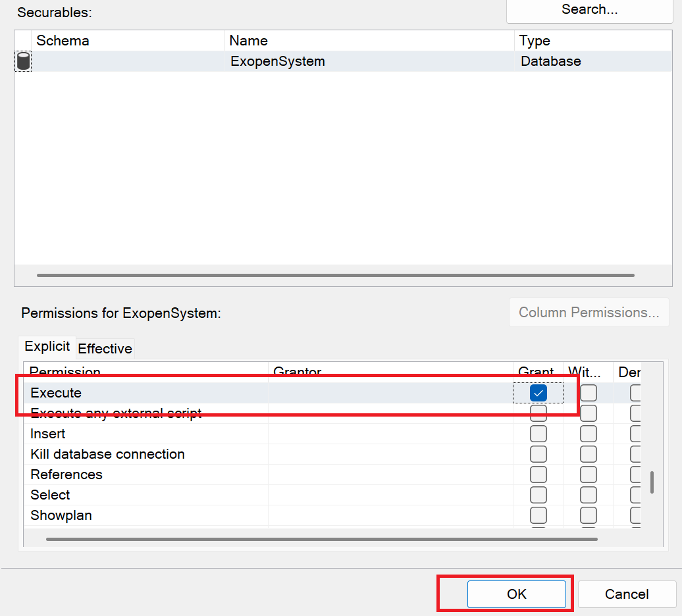Screen dimensions: 682x616
Task: Open the Search... securables dialog
Action: click(x=589, y=10)
